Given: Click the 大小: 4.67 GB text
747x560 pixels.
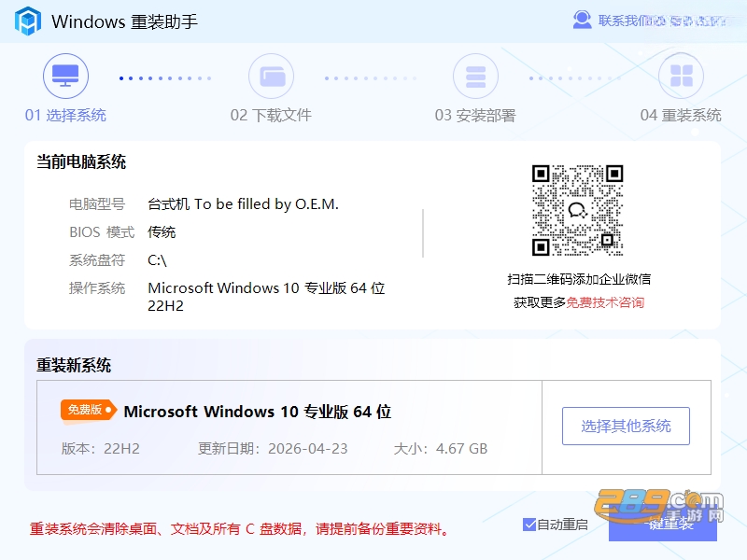Looking at the screenshot, I should click(441, 449).
